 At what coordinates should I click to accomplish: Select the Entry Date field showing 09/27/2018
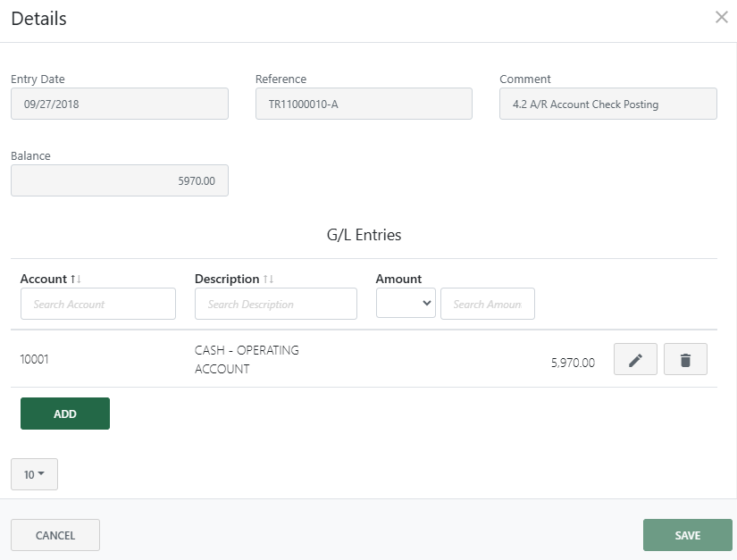(119, 104)
